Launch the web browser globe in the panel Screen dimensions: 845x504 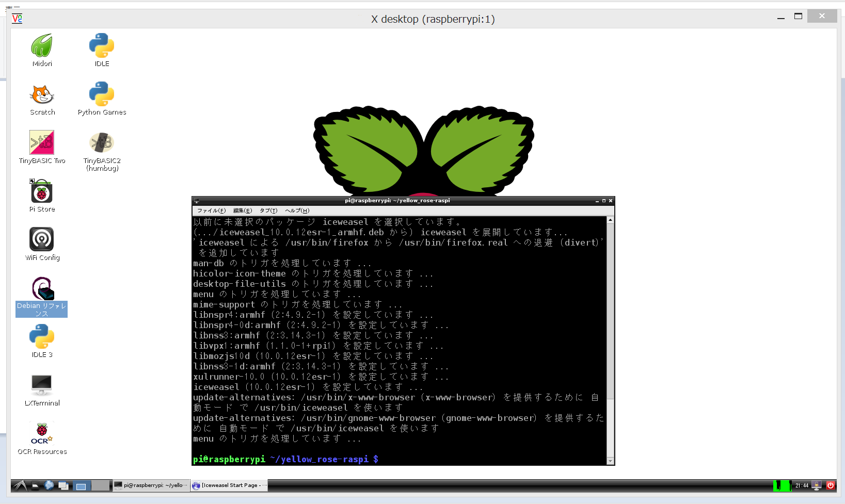pos(50,485)
